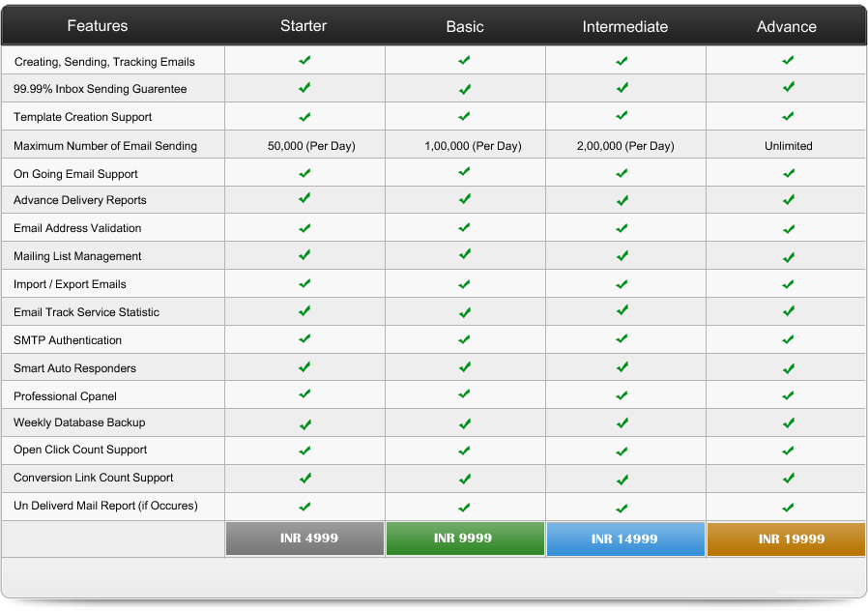Screen dimensions: 868x611
Task: Click the Unlimited cell under Advance plan
Action: coord(788,145)
